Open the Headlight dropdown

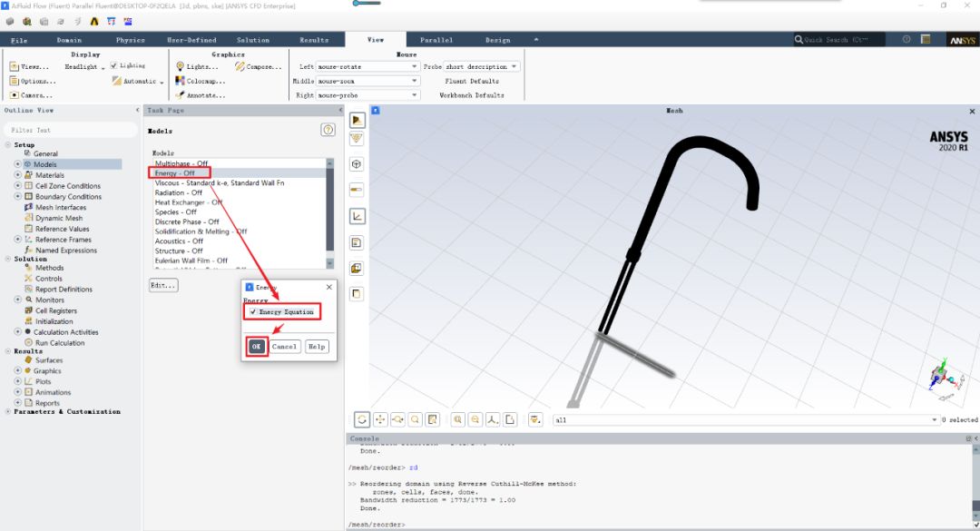tap(85, 67)
